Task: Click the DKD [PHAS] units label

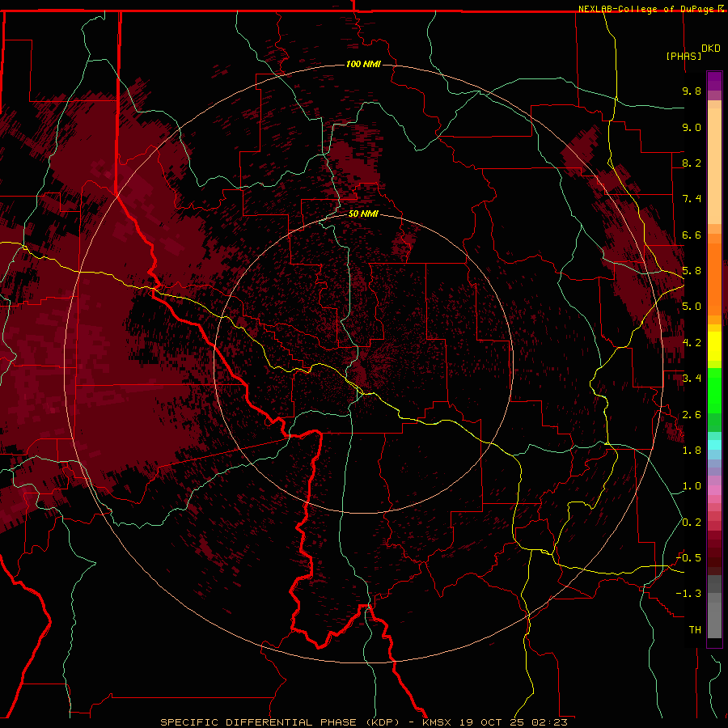Action: coord(692,52)
